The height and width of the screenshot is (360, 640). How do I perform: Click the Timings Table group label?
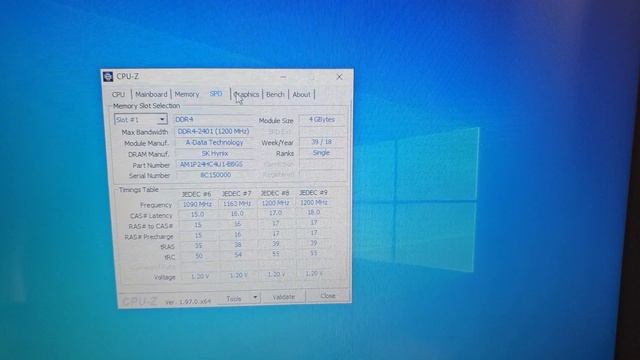pyautogui.click(x=138, y=190)
